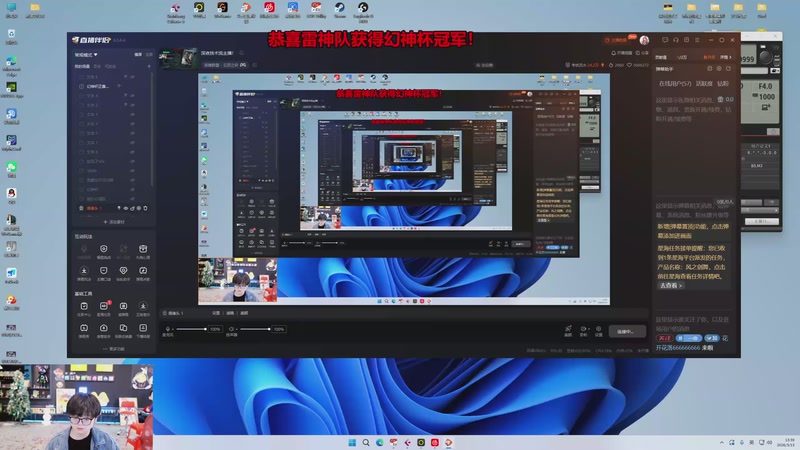Viewport: 800px width, 450px height.
Task: Open the gift box tool in 互动玩法
Action: [143, 248]
